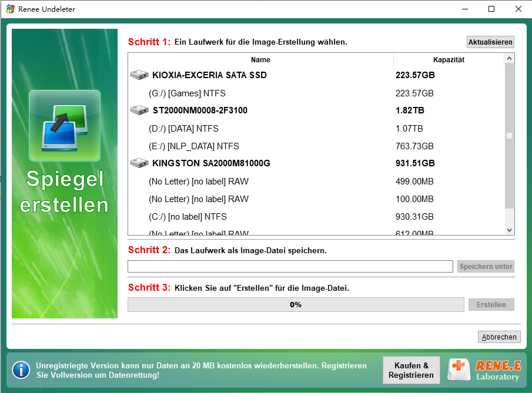Select the (E:/) [NLP_DATA] NTFS partition
The image size is (532, 393).
pyautogui.click(x=316, y=146)
